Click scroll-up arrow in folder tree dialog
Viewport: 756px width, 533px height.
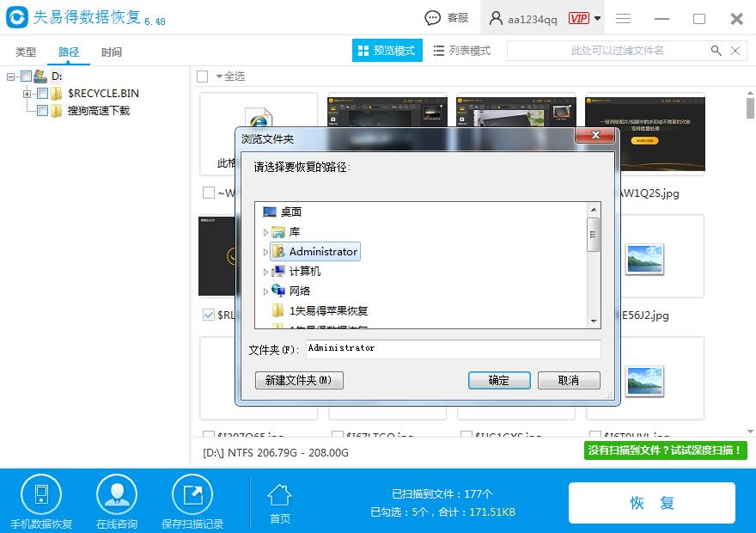[594, 210]
